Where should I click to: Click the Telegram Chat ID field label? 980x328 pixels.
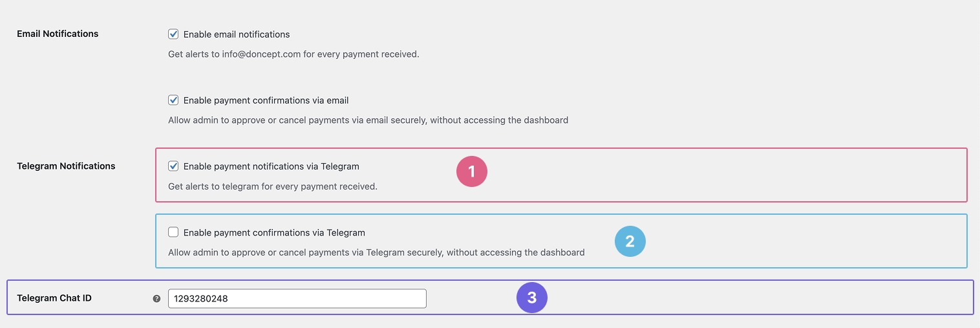(x=54, y=298)
